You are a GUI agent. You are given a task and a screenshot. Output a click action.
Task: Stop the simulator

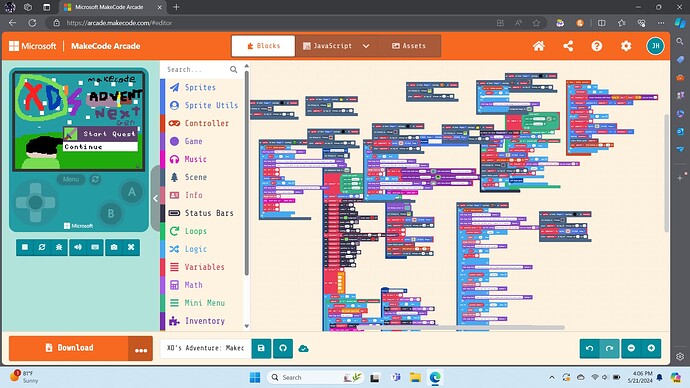pos(25,247)
